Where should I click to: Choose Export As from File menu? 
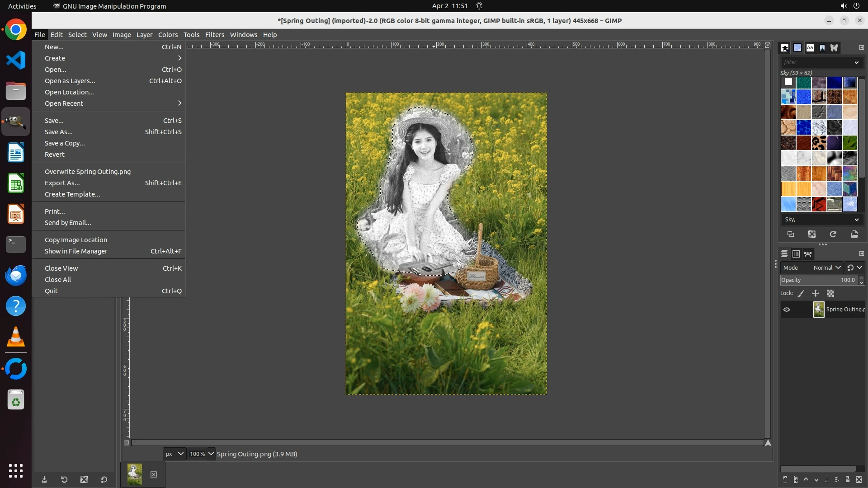[x=62, y=183]
